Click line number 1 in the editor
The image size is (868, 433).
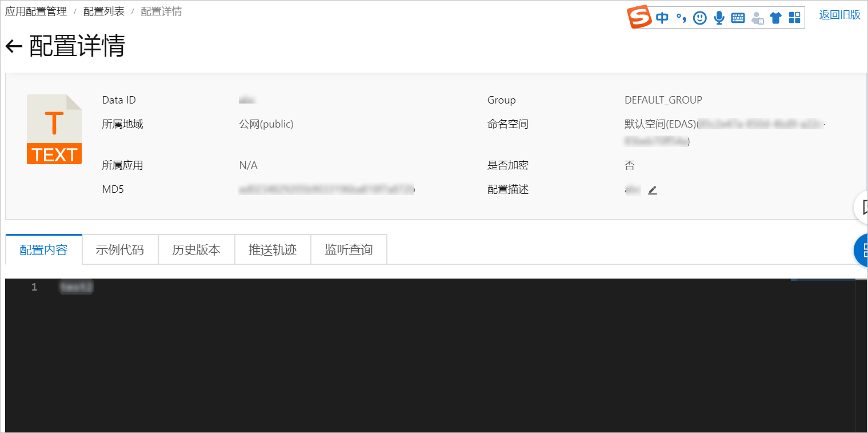click(34, 287)
